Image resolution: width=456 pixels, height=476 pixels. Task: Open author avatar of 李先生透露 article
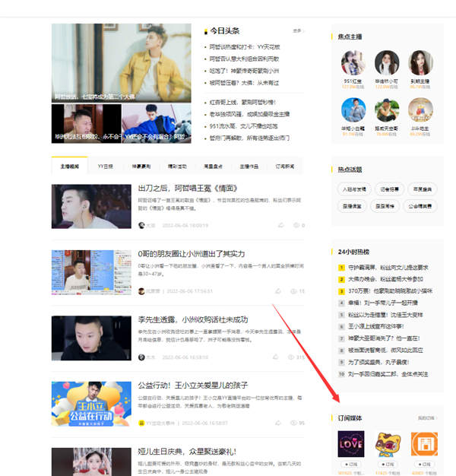coord(141,357)
